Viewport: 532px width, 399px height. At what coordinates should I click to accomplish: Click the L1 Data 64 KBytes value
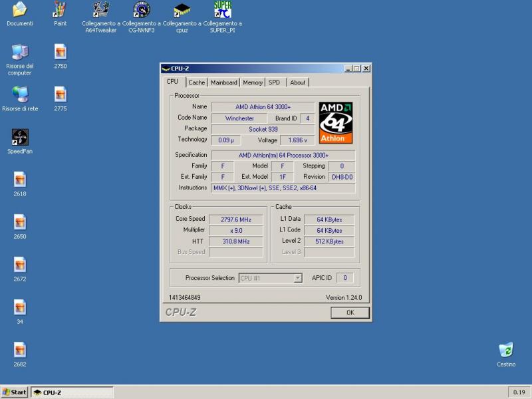[329, 219]
